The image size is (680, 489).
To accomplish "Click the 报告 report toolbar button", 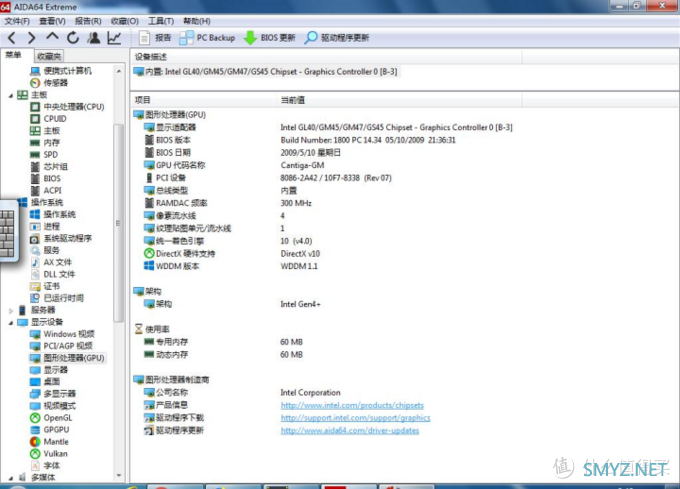I will (155, 38).
